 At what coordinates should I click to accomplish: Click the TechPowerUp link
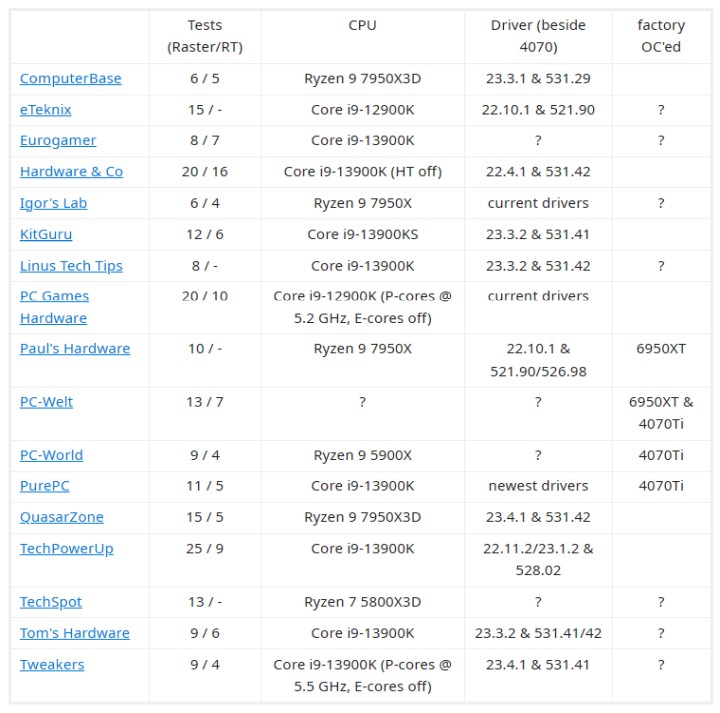click(67, 549)
